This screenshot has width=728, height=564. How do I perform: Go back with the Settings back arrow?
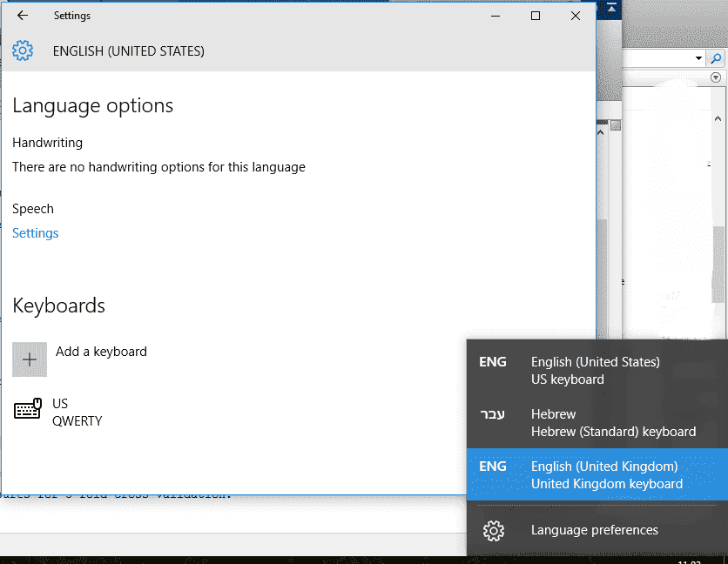23,16
